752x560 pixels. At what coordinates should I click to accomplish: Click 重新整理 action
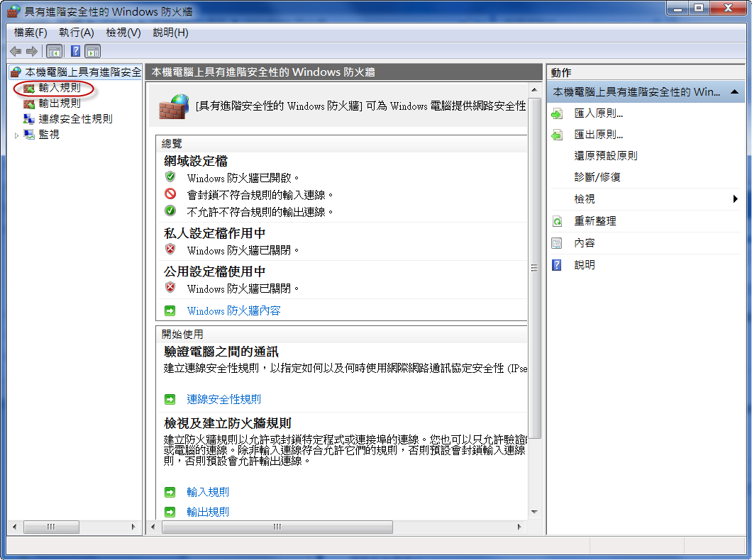(x=595, y=221)
